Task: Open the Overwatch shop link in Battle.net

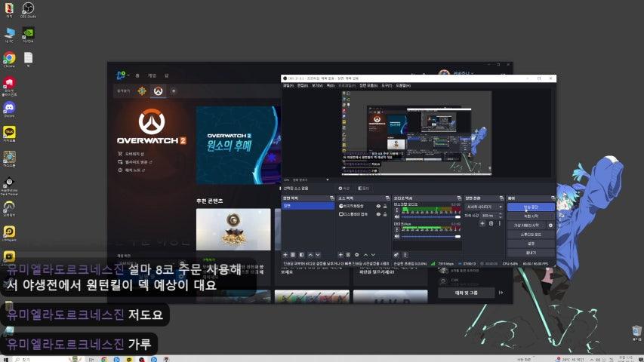Action: pos(131,154)
